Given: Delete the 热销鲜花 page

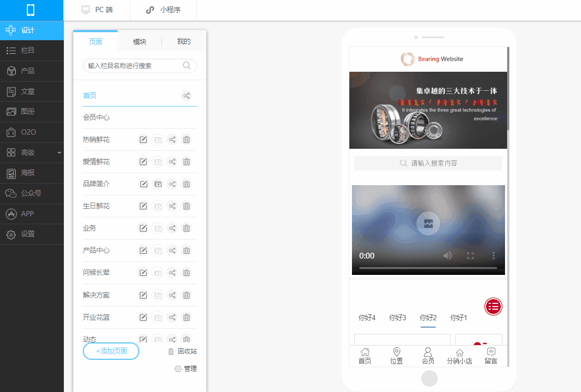Looking at the screenshot, I should [x=186, y=140].
